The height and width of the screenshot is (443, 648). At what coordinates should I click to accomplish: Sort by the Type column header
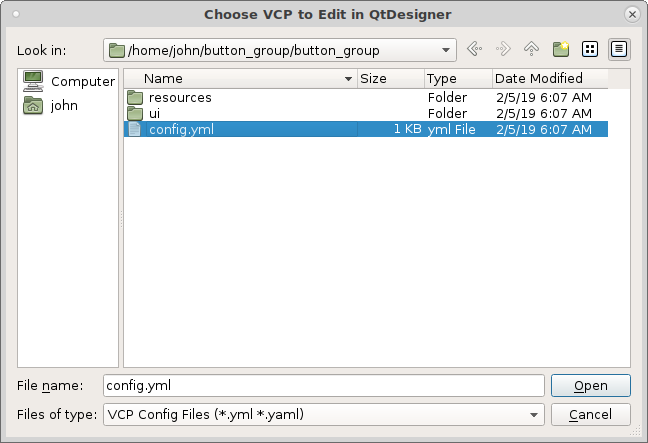coord(458,79)
